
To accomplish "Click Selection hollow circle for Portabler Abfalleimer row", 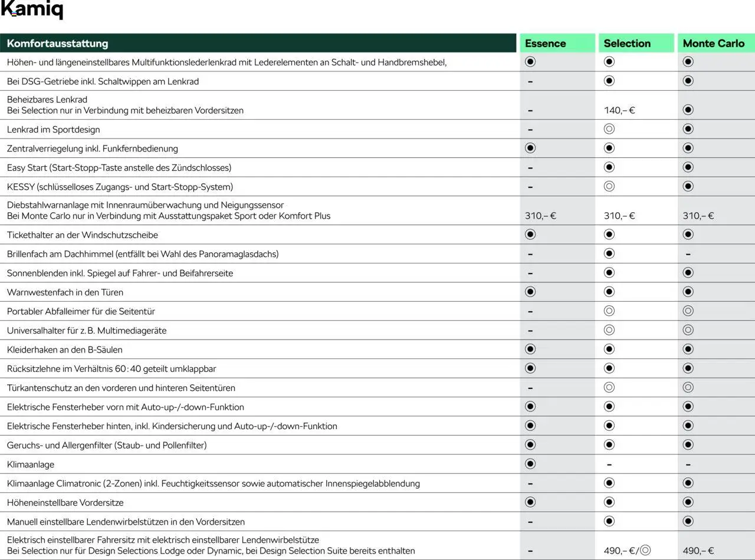I will pyautogui.click(x=609, y=311).
